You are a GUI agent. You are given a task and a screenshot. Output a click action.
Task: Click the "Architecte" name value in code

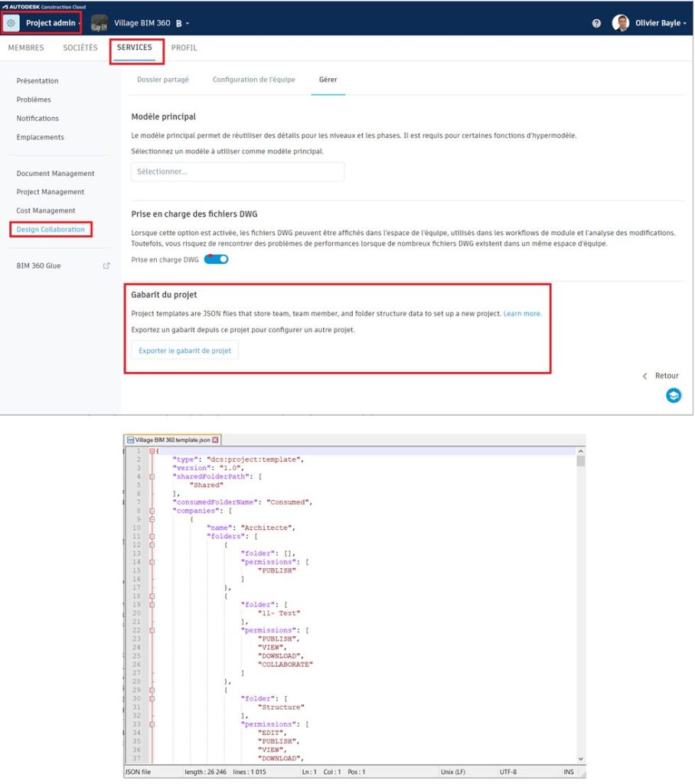point(267,528)
